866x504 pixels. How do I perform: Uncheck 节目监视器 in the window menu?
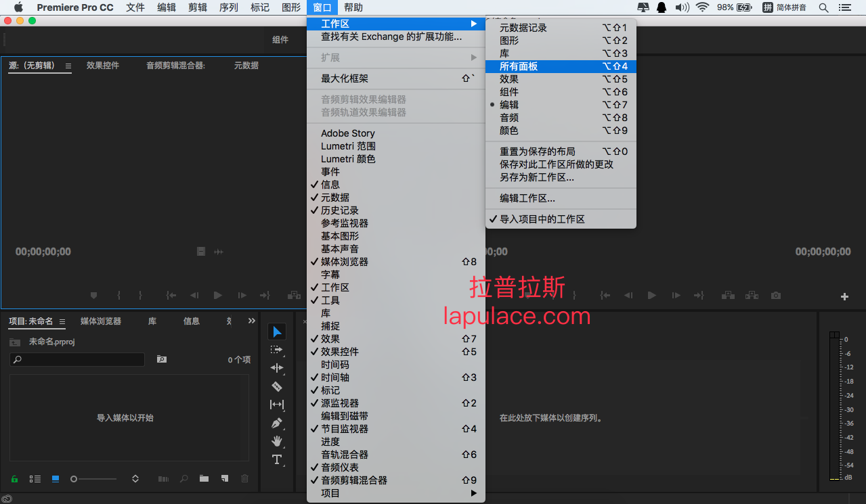[x=396, y=429]
